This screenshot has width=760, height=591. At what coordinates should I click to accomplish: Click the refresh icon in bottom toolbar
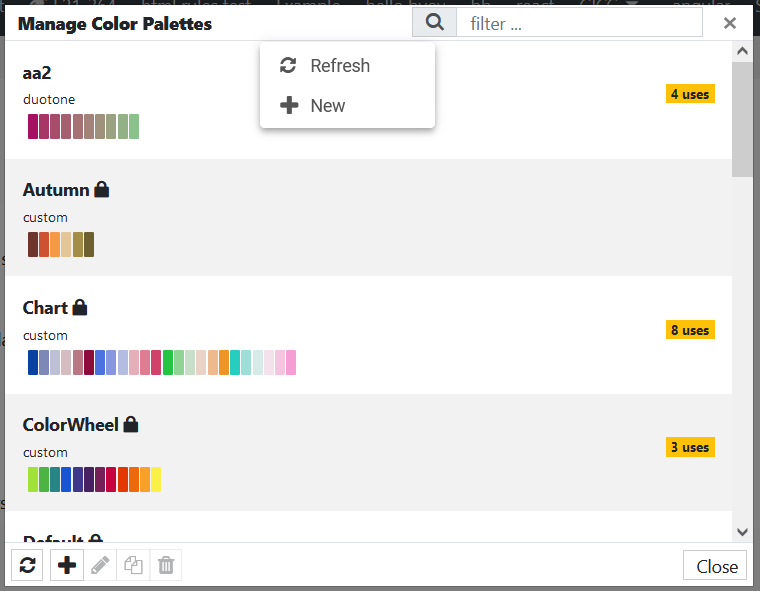[x=27, y=565]
